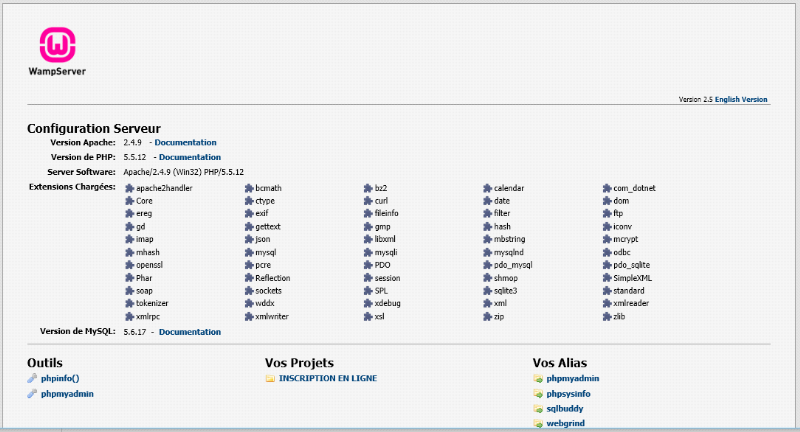Click the wrench icon beside phpinfo()
Viewport: 800px width, 432px height.
33,379
